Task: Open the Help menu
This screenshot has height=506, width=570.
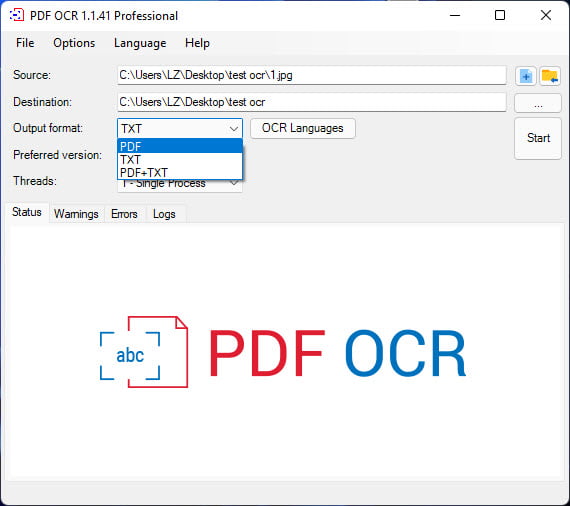Action: tap(197, 43)
